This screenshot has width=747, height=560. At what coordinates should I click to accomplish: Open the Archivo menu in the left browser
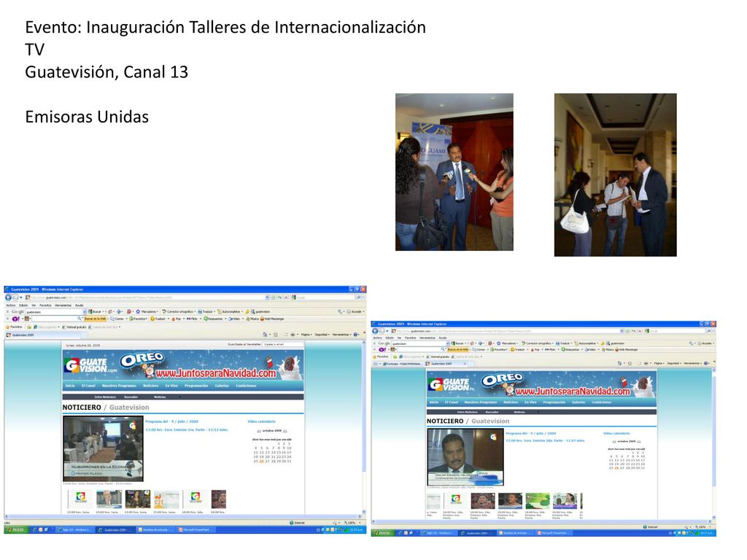[x=10, y=306]
